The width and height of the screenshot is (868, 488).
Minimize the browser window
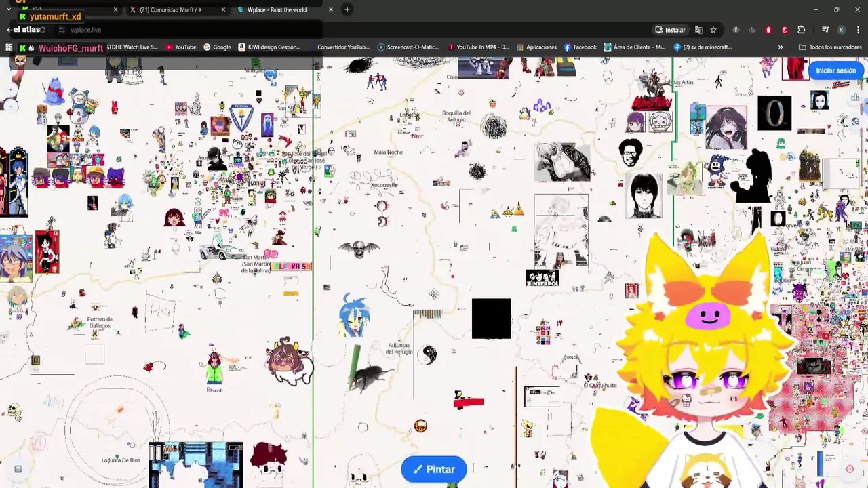point(816,9)
